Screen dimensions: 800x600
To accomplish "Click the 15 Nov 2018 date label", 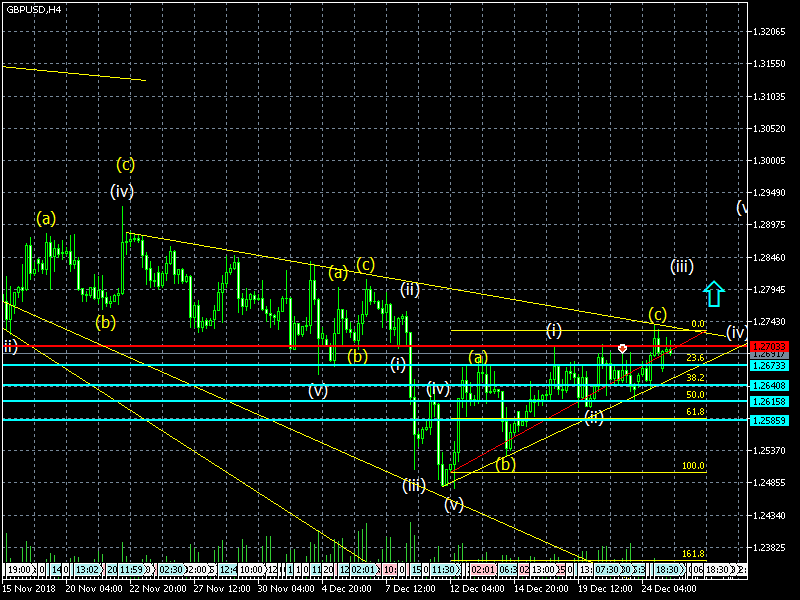I will coord(28,591).
